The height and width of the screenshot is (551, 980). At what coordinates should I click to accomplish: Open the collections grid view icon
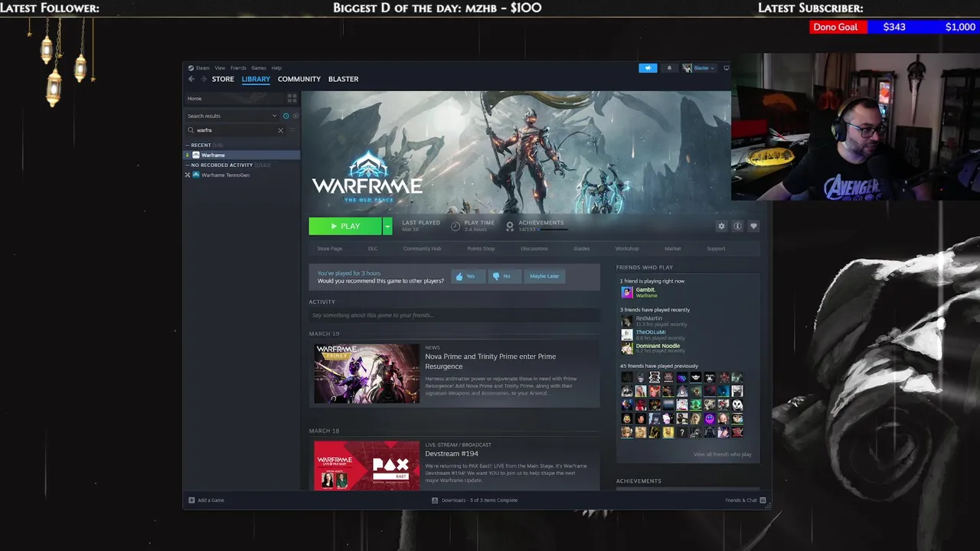coord(292,98)
